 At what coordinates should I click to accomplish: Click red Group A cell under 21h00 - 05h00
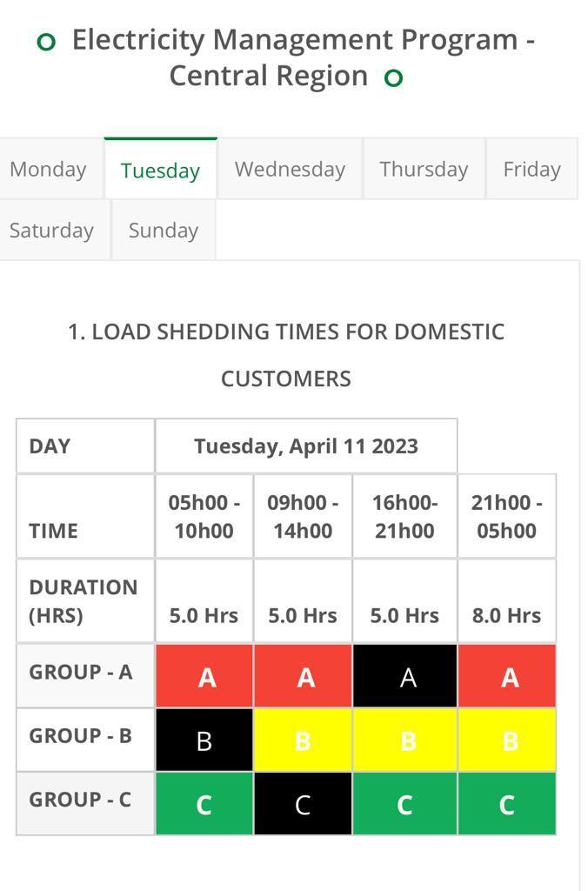507,675
